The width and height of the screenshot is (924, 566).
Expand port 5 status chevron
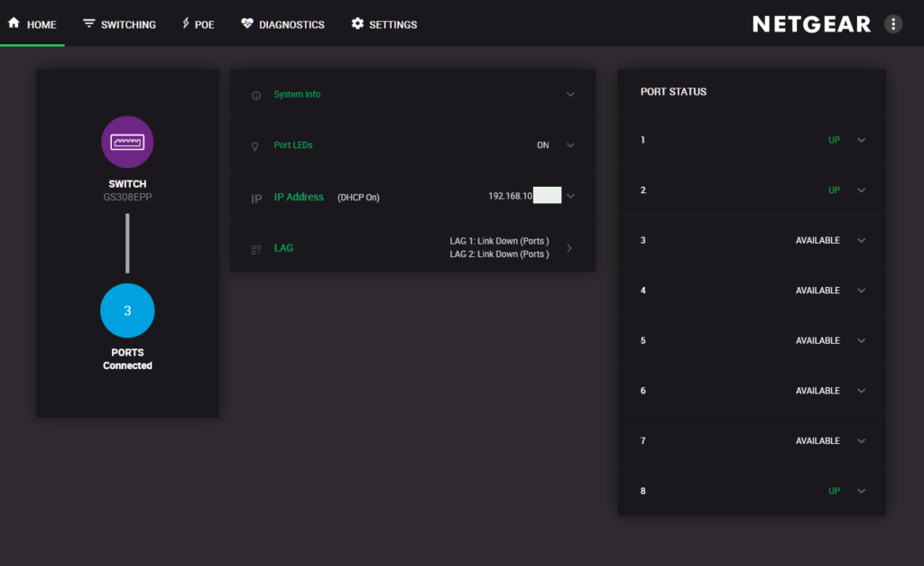point(862,341)
